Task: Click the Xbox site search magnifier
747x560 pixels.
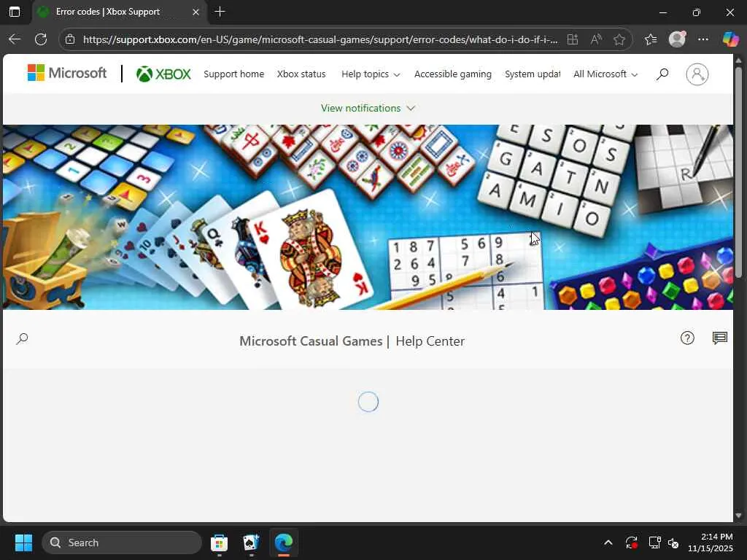Action: point(662,74)
